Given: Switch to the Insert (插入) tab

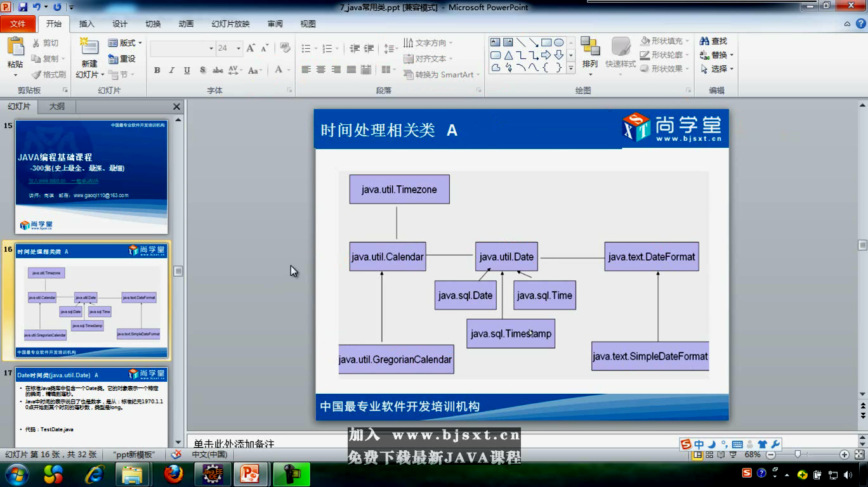Looking at the screenshot, I should point(86,24).
